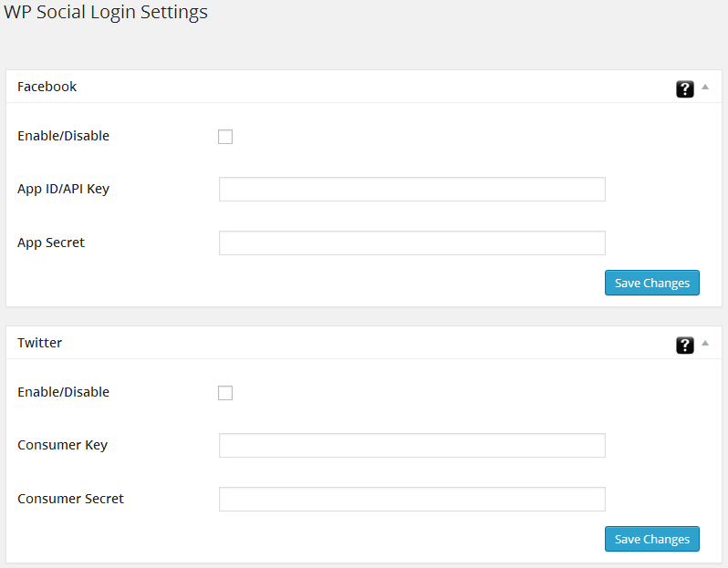This screenshot has width=728, height=568.
Task: Collapse the Facebook settings panel arrow
Action: 705,88
